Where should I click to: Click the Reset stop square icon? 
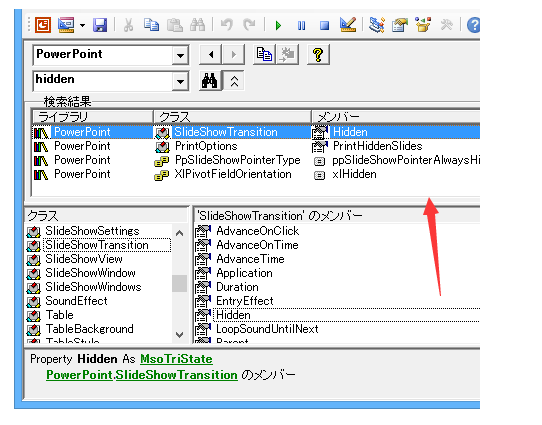(x=324, y=25)
